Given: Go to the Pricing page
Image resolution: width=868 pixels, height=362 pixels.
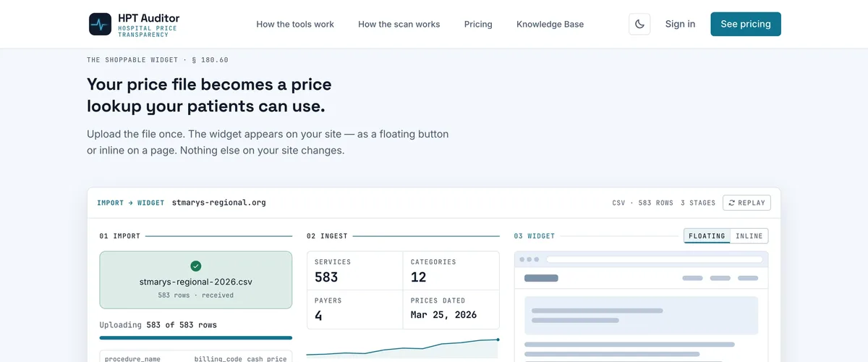Looking at the screenshot, I should tap(478, 24).
